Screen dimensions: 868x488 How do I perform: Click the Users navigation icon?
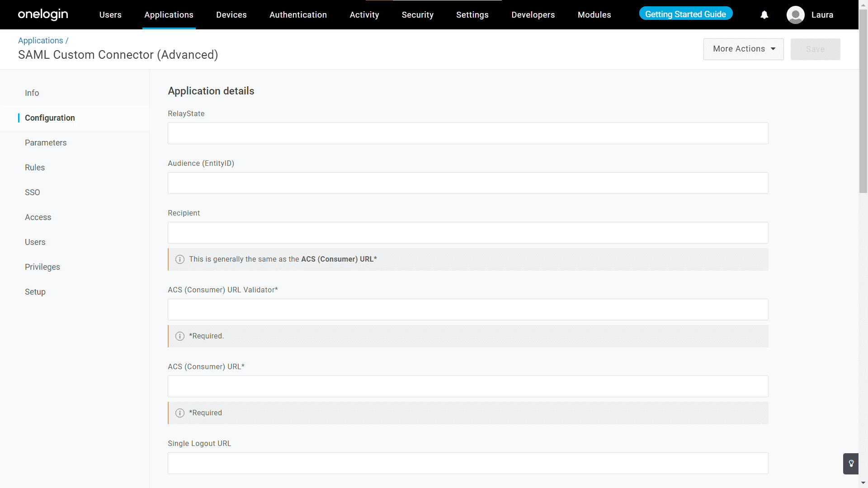(x=110, y=14)
